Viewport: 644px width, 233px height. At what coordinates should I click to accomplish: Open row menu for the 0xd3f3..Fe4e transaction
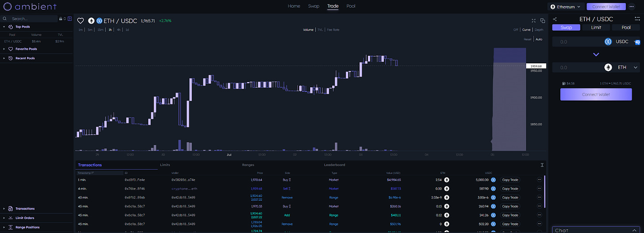tap(539, 180)
